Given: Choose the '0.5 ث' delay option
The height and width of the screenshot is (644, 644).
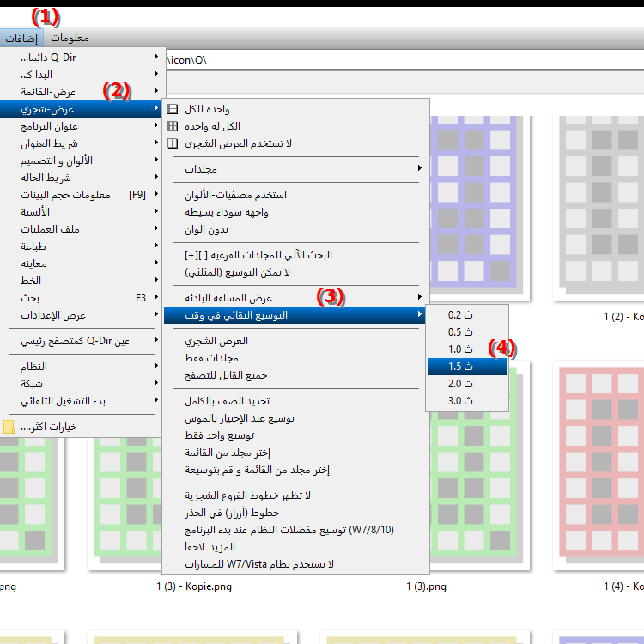Looking at the screenshot, I should tap(467, 331).
